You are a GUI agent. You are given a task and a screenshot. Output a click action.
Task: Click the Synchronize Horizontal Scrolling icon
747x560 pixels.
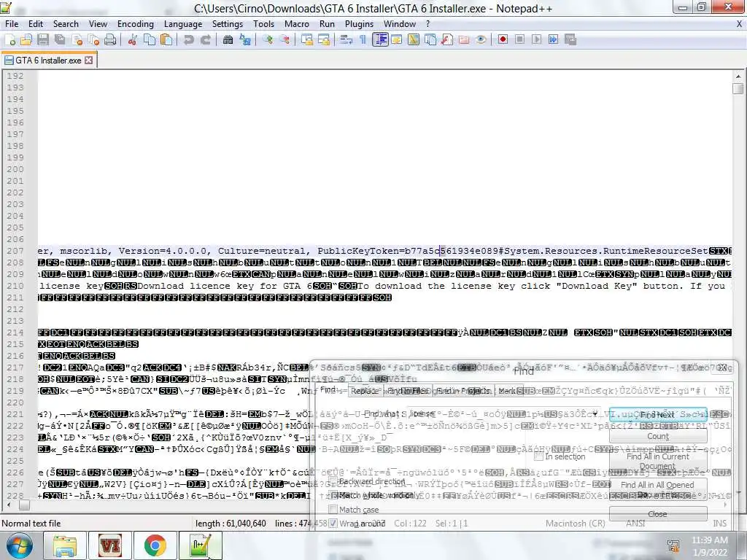324,40
